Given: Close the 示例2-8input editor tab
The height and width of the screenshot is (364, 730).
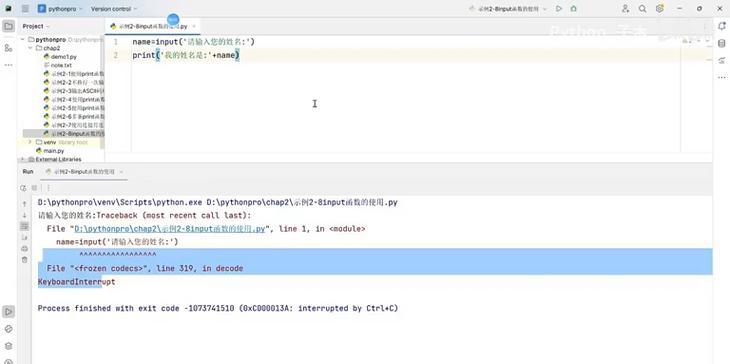Looking at the screenshot, I should point(194,27).
